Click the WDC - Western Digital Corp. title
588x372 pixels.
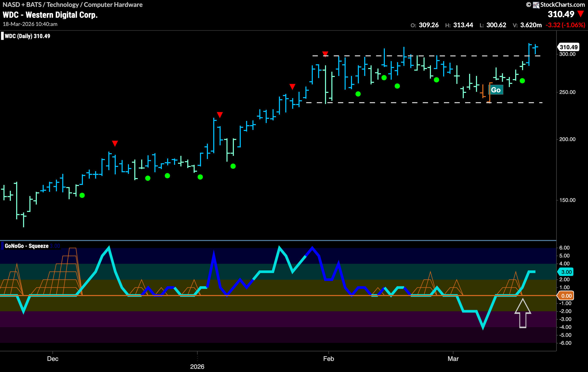point(50,15)
